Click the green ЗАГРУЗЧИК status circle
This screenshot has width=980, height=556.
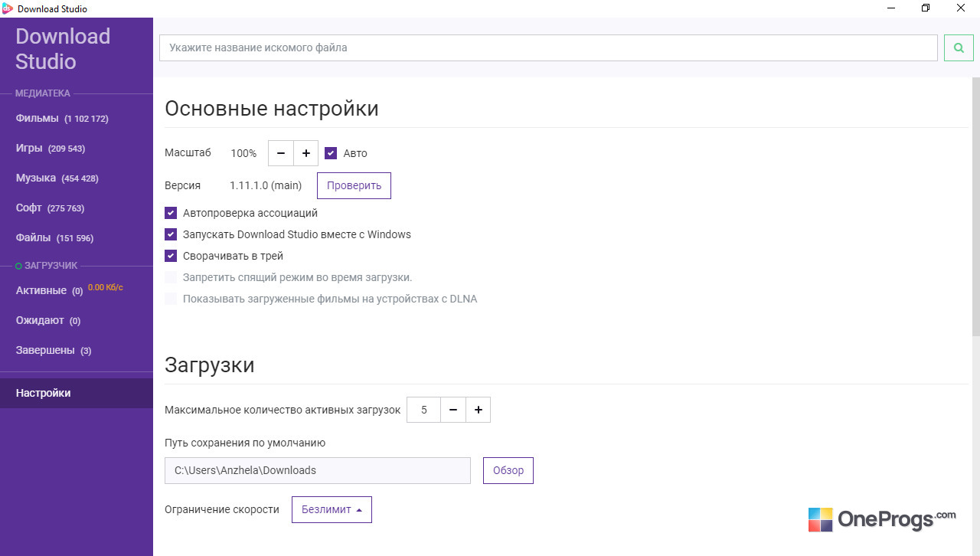pyautogui.click(x=19, y=266)
